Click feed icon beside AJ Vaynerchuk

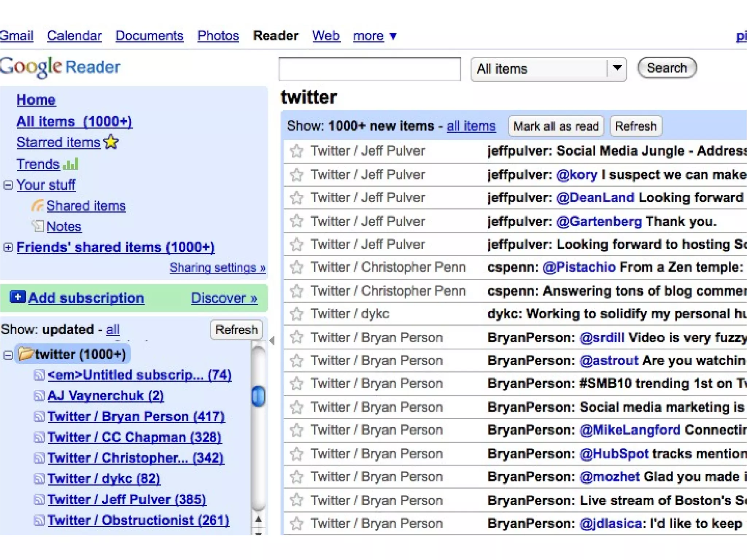click(x=39, y=396)
